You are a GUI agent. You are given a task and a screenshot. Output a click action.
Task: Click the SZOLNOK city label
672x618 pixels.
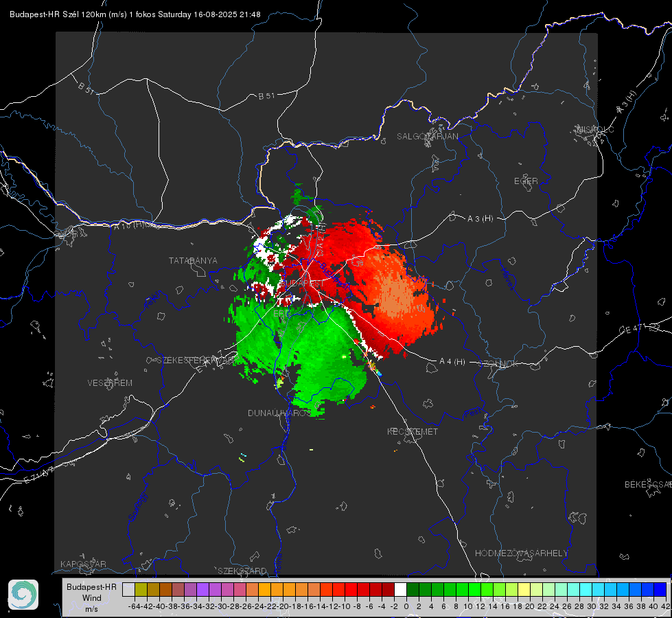point(498,364)
